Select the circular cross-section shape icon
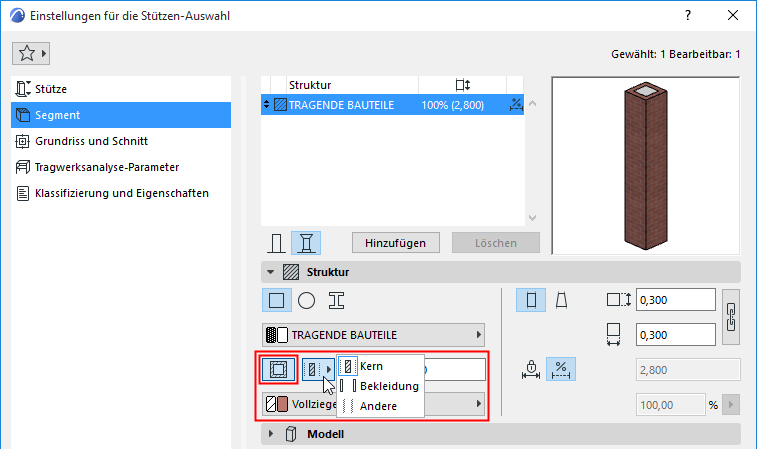This screenshot has width=757, height=449. [307, 300]
